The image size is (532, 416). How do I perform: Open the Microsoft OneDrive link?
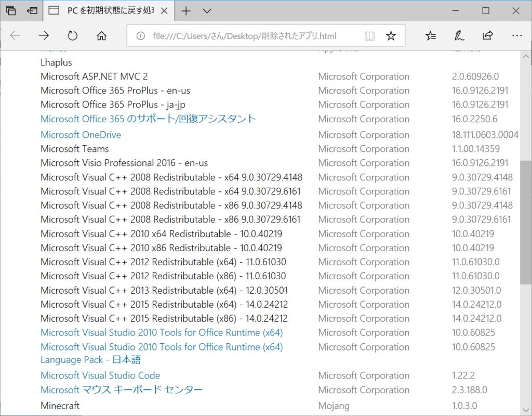(81, 135)
